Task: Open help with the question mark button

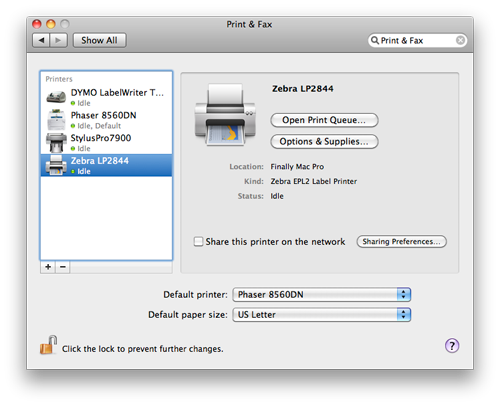Action: click(x=452, y=346)
